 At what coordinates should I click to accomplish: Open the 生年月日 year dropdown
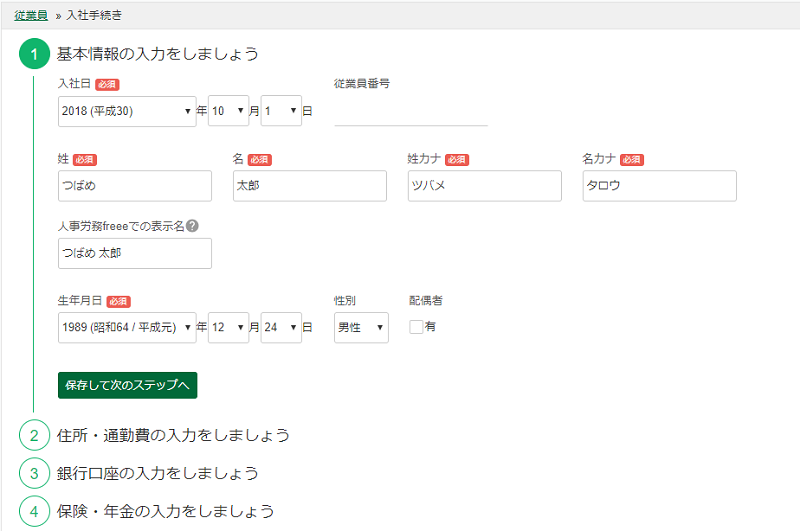click(x=127, y=327)
